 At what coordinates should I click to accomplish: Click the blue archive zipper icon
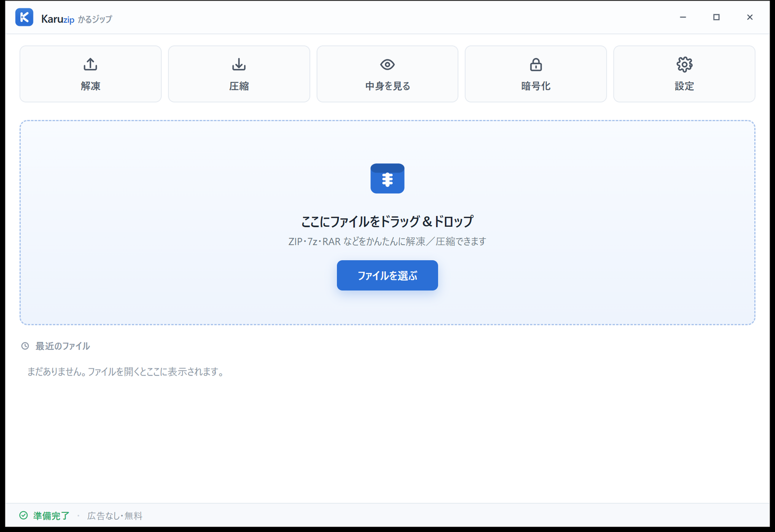tap(387, 178)
